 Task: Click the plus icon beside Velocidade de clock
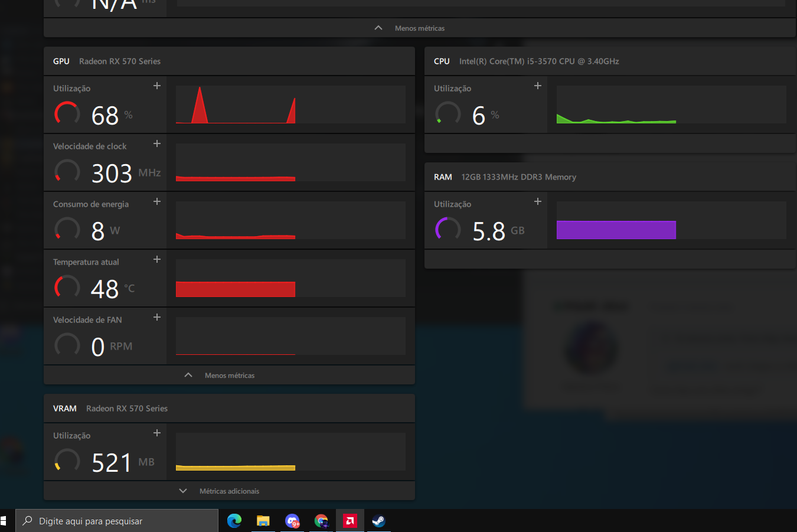pos(157,144)
